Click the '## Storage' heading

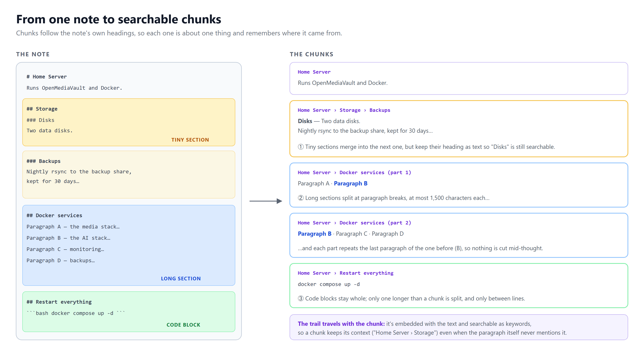tap(42, 109)
